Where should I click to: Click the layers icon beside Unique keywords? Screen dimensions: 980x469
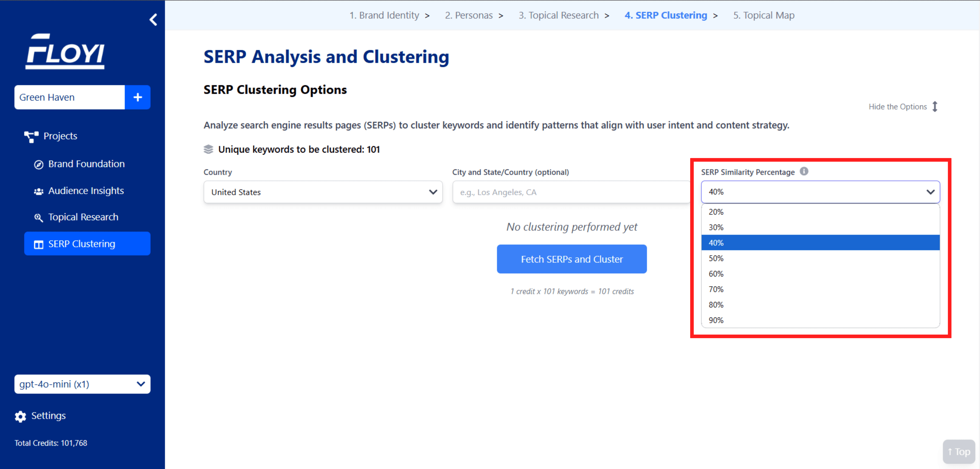click(208, 149)
